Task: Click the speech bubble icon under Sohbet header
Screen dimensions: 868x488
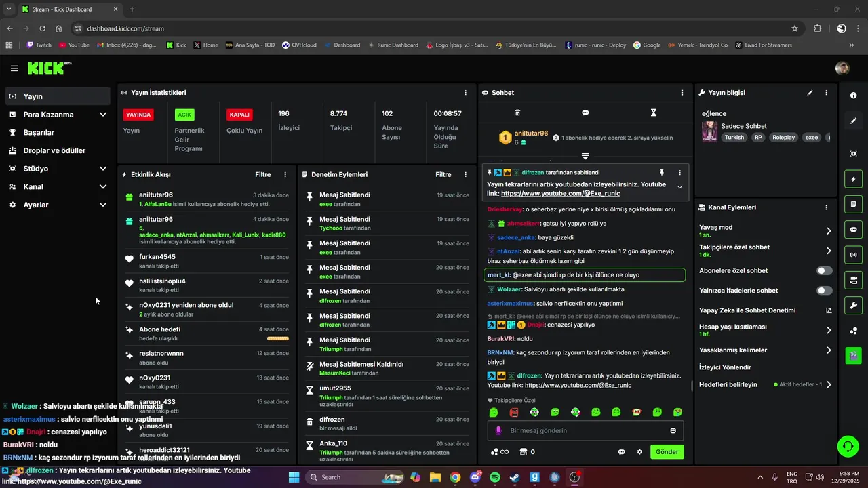Action: 585,113
